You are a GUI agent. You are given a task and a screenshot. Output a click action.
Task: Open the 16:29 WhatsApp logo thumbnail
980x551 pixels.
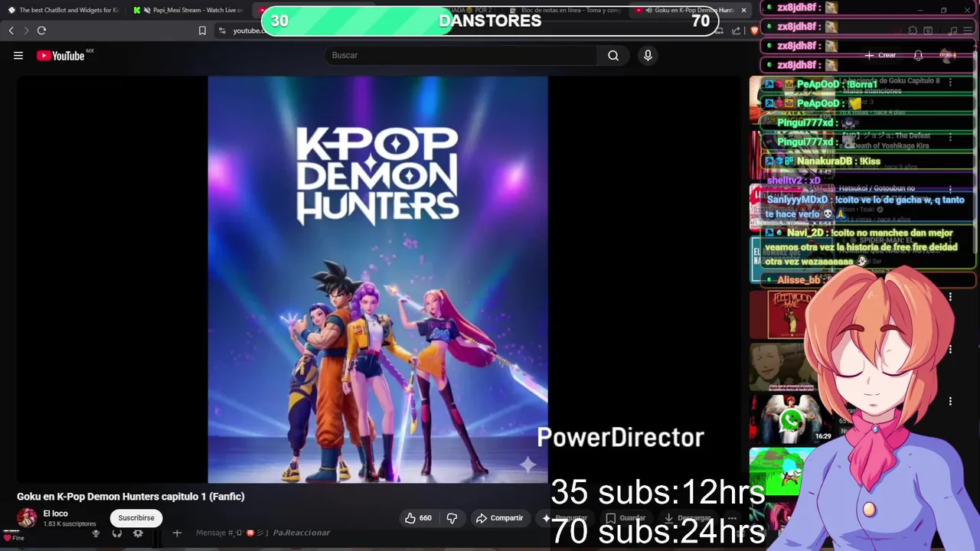tap(791, 418)
